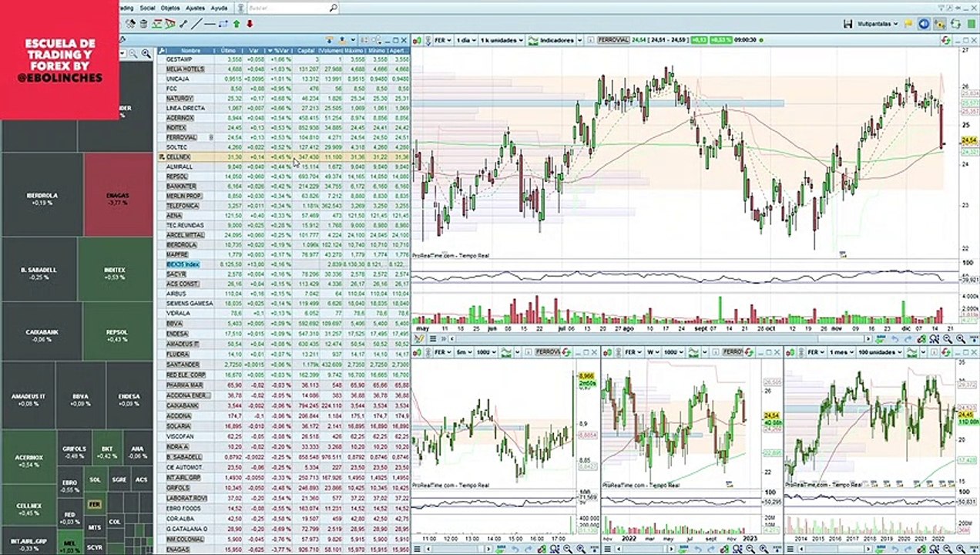Sort list by Nombre column header
This screenshot has width=980, height=555.
coord(190,51)
